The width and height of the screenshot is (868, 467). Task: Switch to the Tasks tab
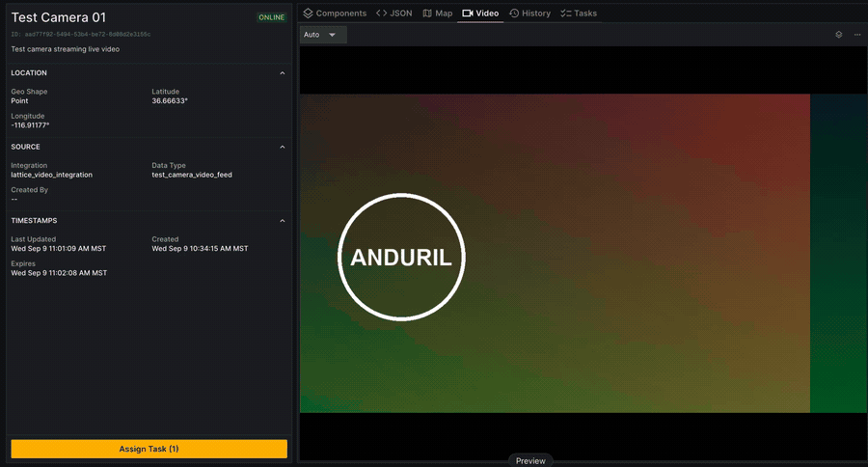579,14
